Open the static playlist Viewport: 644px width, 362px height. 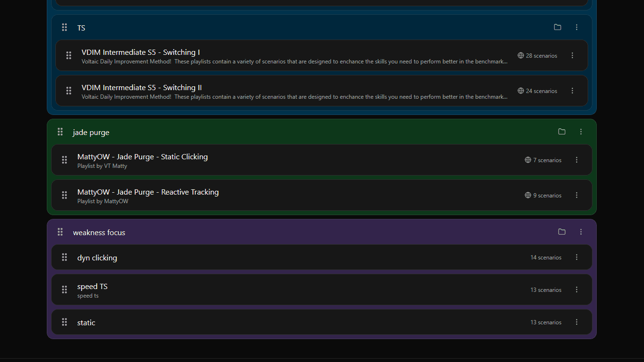tap(322, 322)
